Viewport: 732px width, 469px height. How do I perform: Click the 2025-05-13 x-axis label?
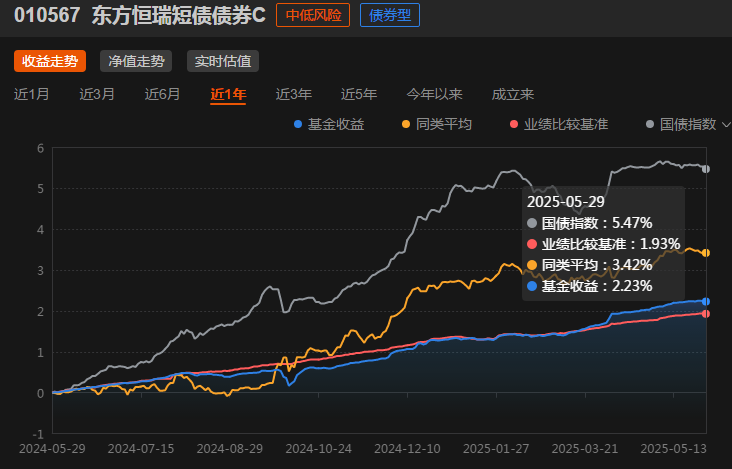point(673,448)
